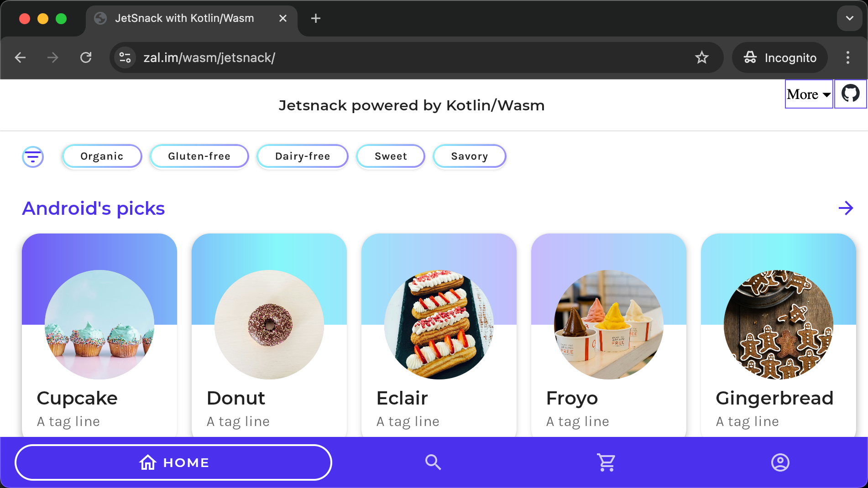Open the shopping cart tab
This screenshot has width=868, height=488.
point(607,462)
